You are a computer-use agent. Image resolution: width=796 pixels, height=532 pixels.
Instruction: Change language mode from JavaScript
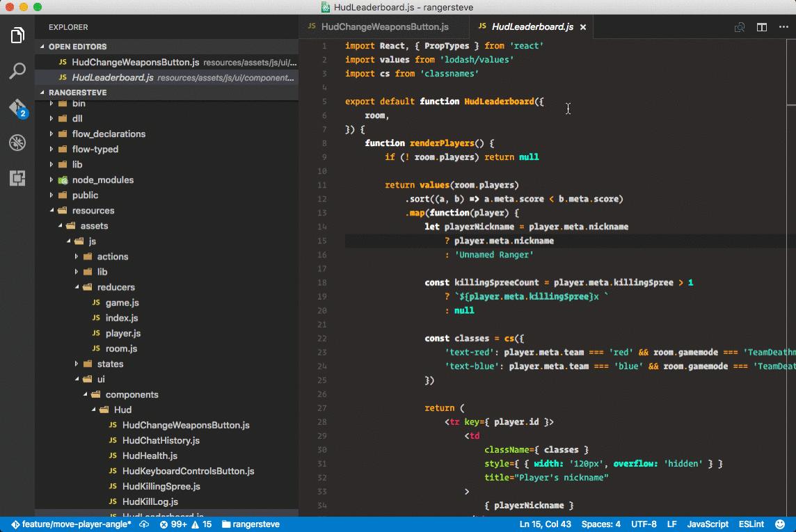(707, 524)
